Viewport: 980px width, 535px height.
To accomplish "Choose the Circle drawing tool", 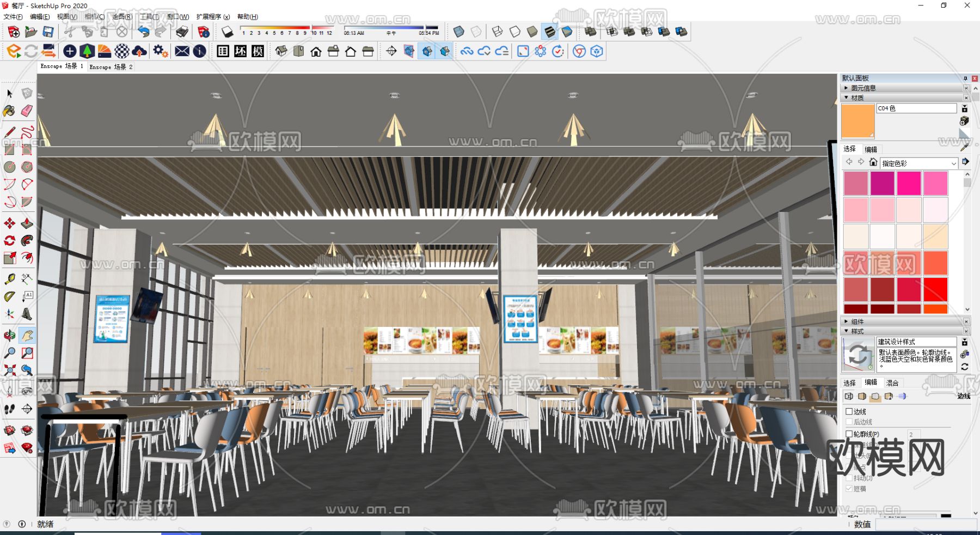I will (x=9, y=167).
